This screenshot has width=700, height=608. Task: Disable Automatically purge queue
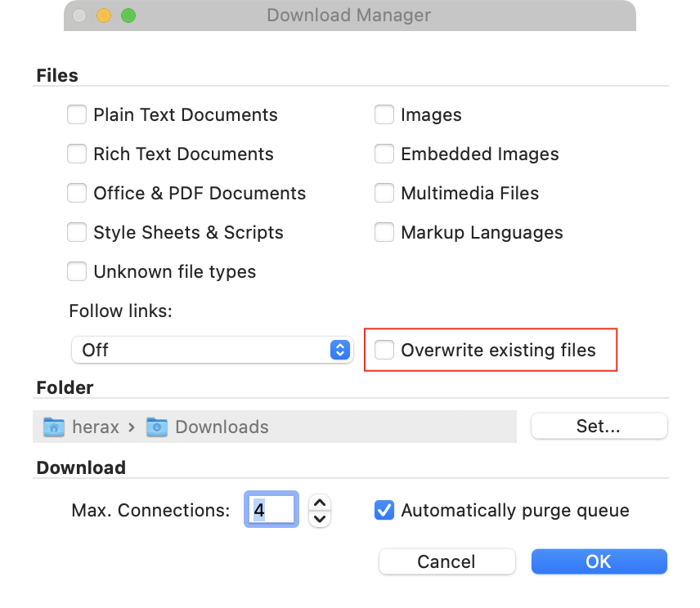[384, 511]
